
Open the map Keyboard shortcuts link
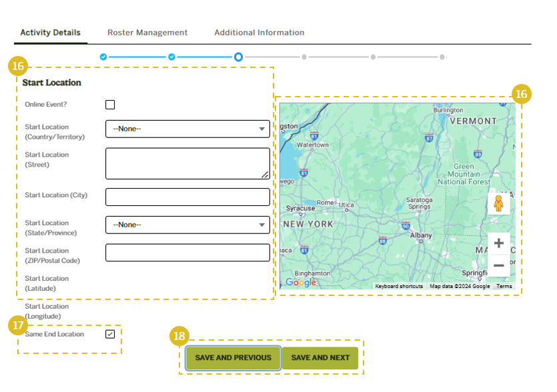click(x=399, y=286)
